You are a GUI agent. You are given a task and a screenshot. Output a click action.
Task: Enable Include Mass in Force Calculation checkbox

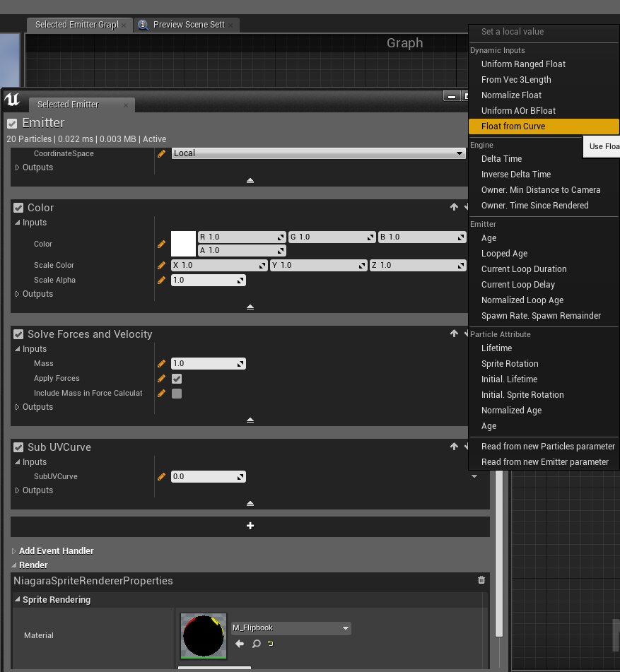[x=177, y=394]
